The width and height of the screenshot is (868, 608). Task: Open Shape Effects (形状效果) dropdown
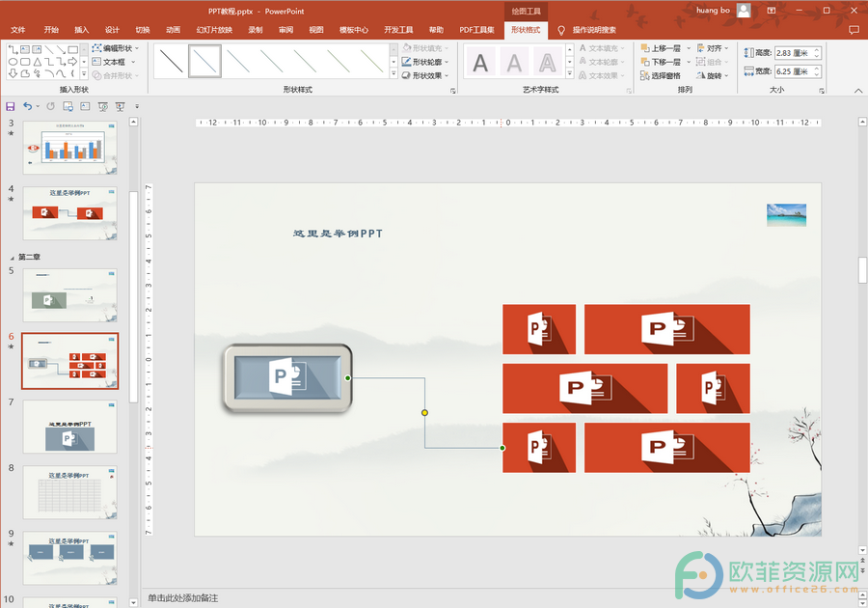coord(425,75)
